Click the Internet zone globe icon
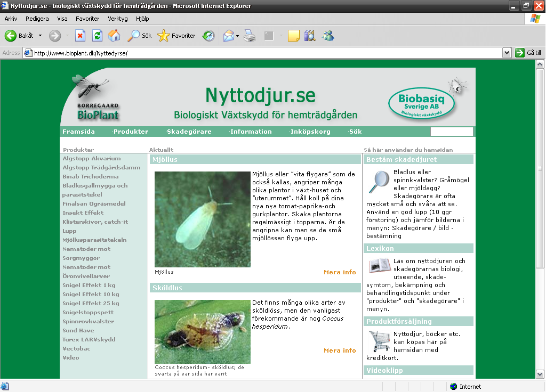Screen dimensions: 546x392 [453, 387]
